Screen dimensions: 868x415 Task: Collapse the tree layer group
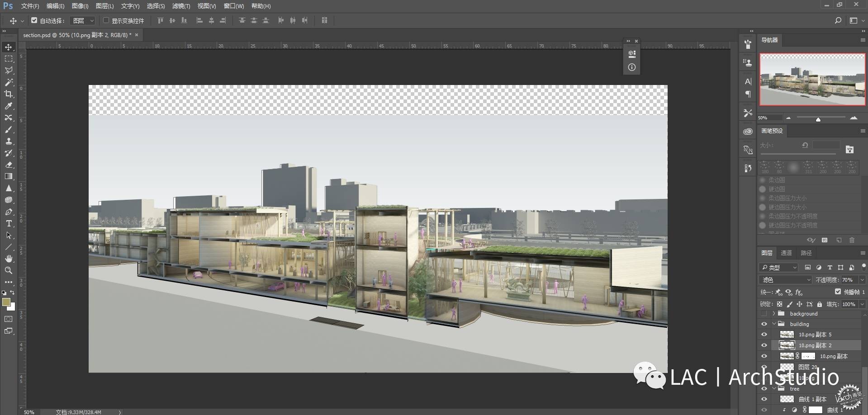tap(774, 389)
